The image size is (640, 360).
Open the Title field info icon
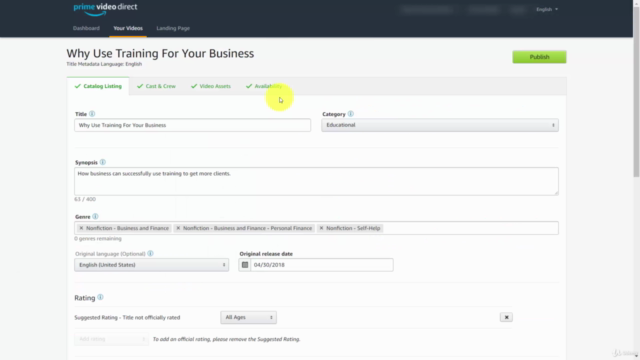92,114
